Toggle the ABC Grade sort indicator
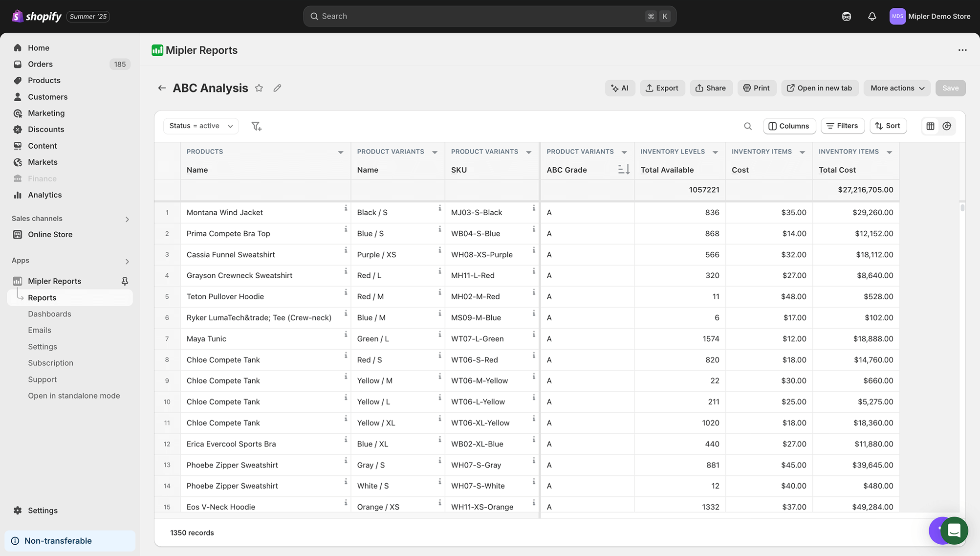 [623, 169]
